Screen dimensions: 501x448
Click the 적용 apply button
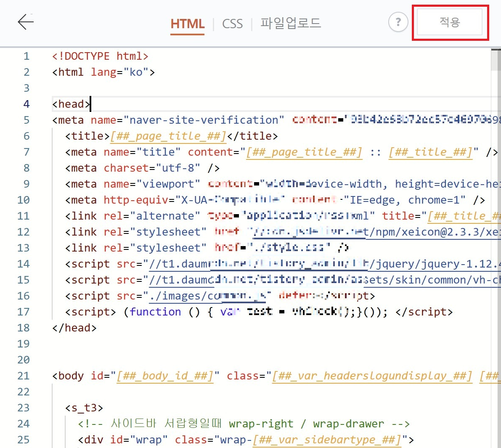point(450,22)
